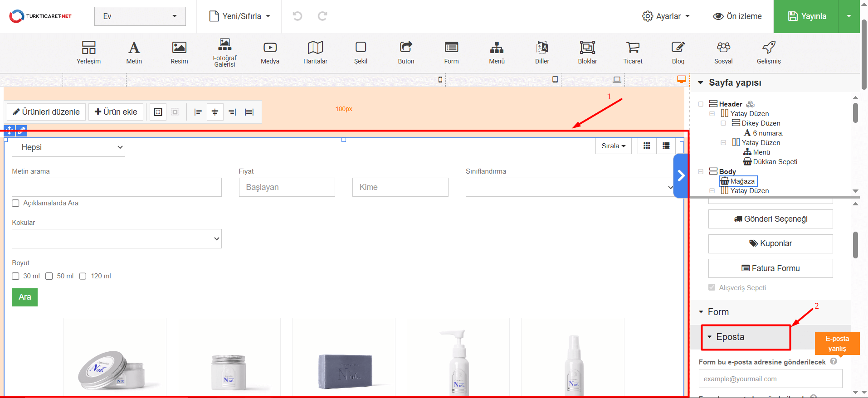The width and height of the screenshot is (868, 398).
Task: Click the Kuponlar button
Action: pos(770,243)
